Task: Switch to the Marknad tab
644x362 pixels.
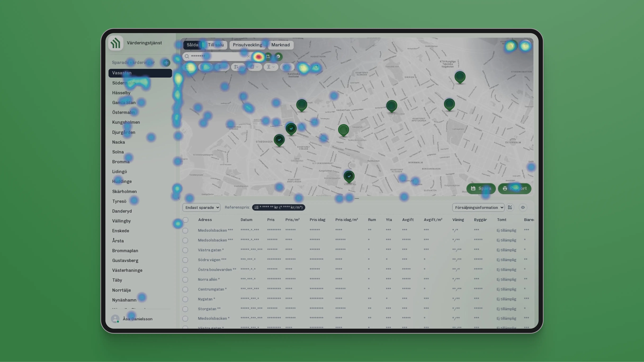Action: coord(281,45)
